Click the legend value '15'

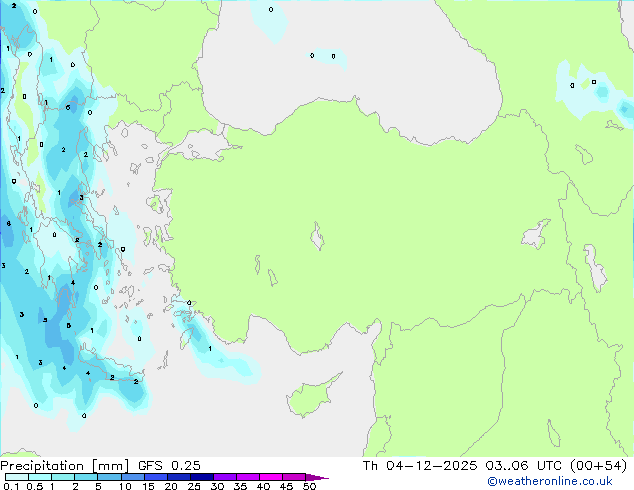pos(148,486)
